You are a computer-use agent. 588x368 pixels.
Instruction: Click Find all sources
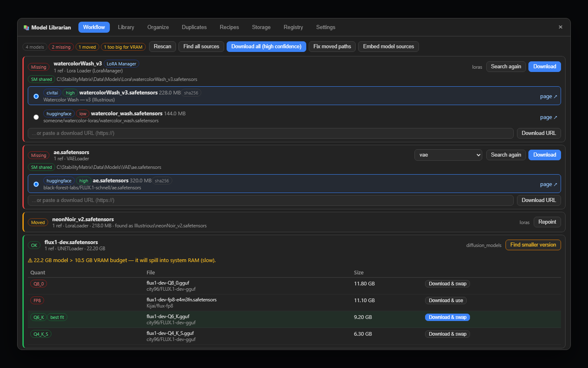click(x=201, y=47)
